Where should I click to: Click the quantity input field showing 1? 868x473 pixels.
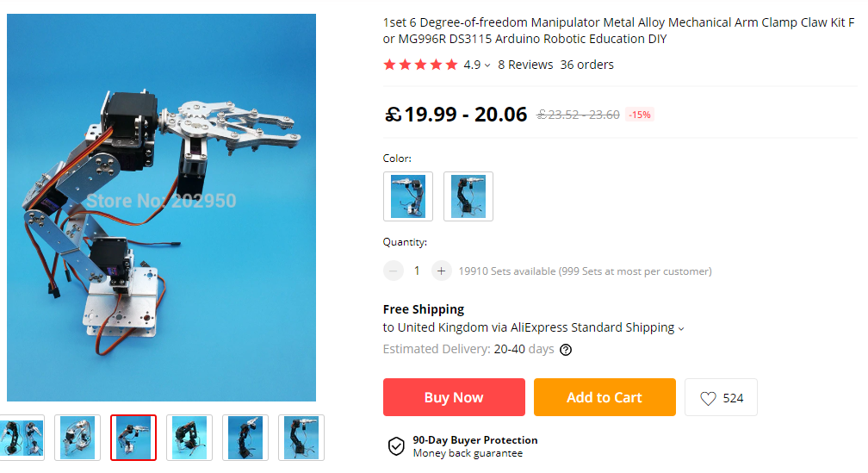point(417,271)
